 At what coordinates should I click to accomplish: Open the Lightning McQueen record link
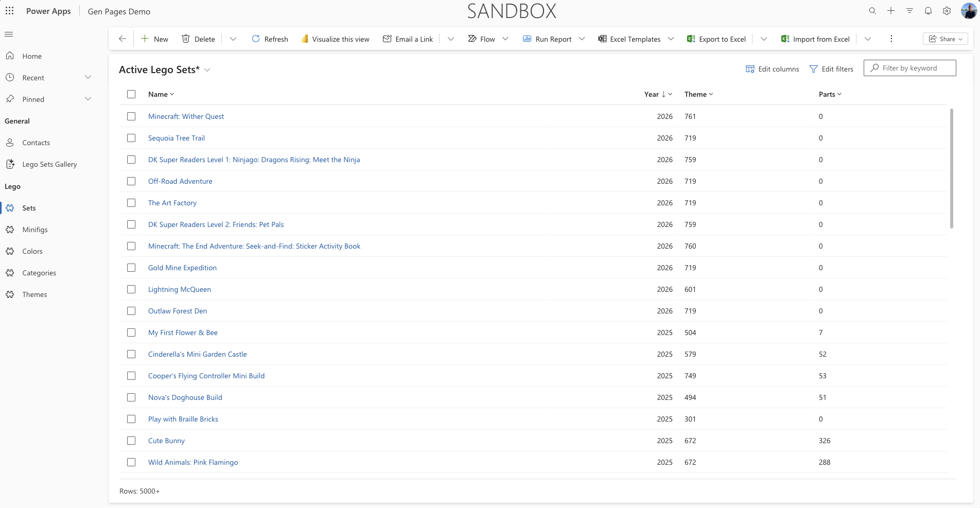tap(180, 289)
